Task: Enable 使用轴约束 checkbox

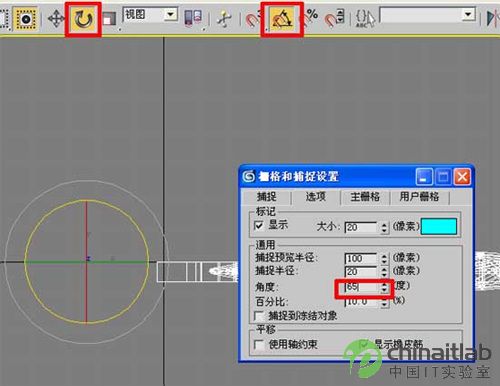Action: [x=259, y=344]
